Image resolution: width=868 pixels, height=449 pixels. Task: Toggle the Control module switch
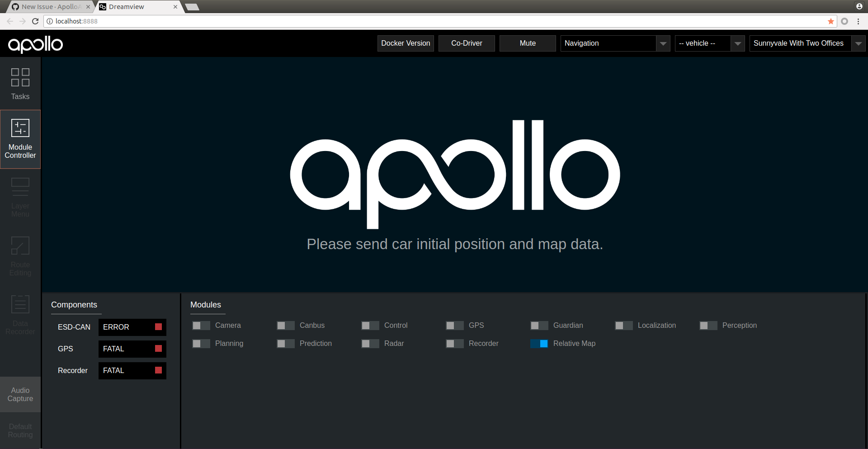370,326
